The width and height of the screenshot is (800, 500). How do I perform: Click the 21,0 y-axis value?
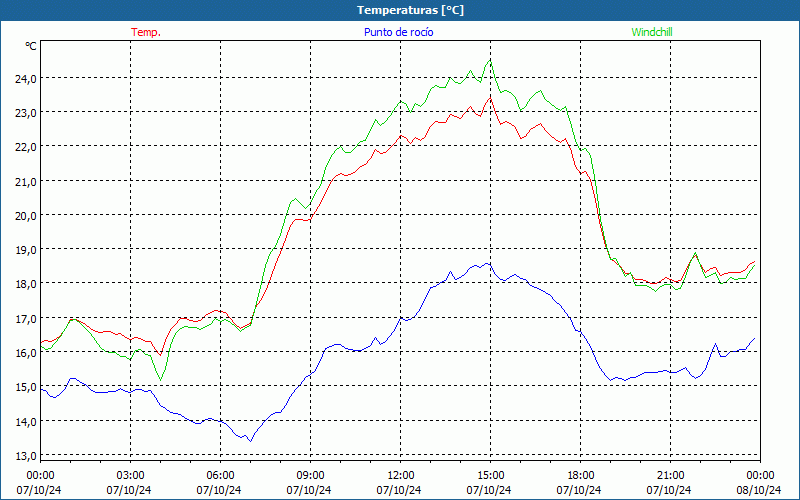tap(26, 182)
